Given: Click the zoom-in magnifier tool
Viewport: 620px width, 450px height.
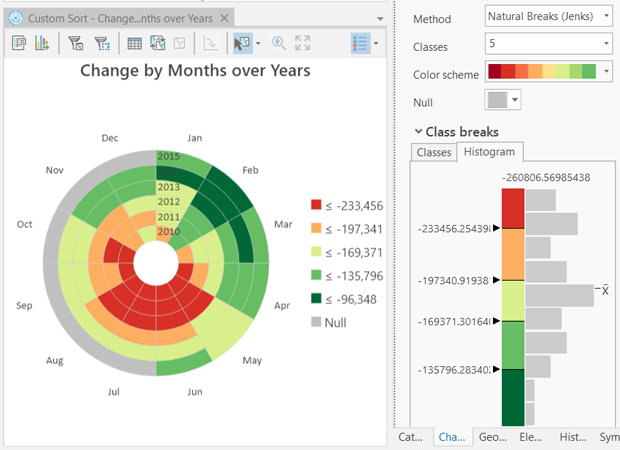Looking at the screenshot, I should 279,43.
